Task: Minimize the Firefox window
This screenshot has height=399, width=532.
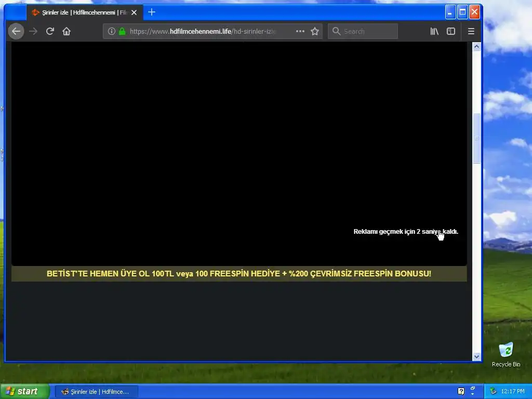Action: click(x=450, y=12)
